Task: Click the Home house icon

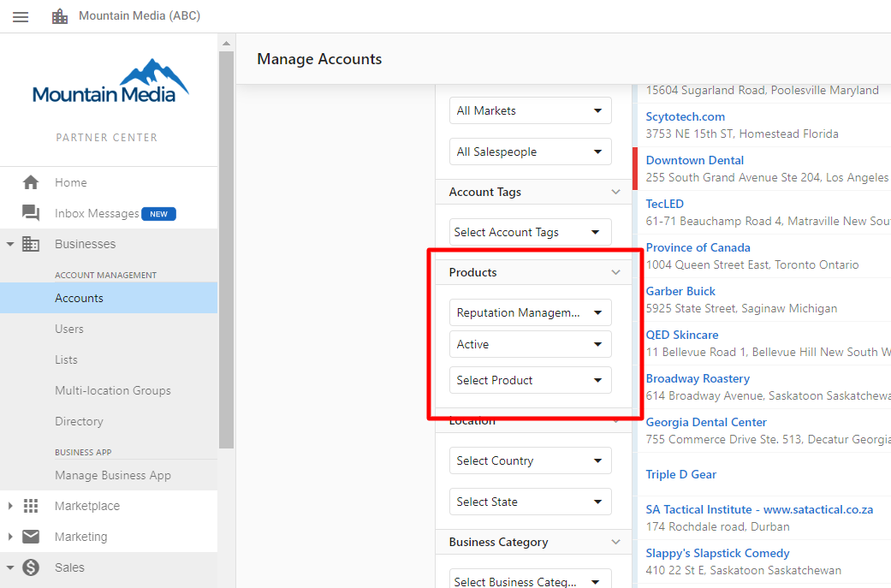Action: point(31,182)
